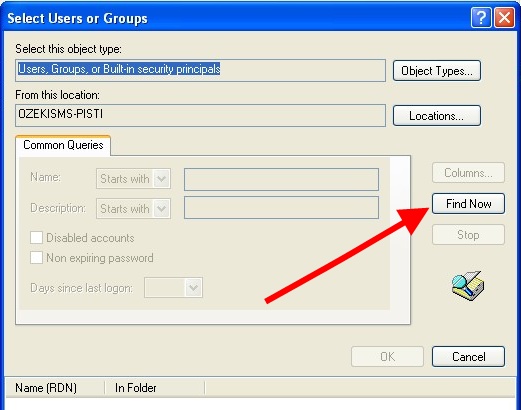
Task: Click the Name query text field
Action: coord(281,179)
